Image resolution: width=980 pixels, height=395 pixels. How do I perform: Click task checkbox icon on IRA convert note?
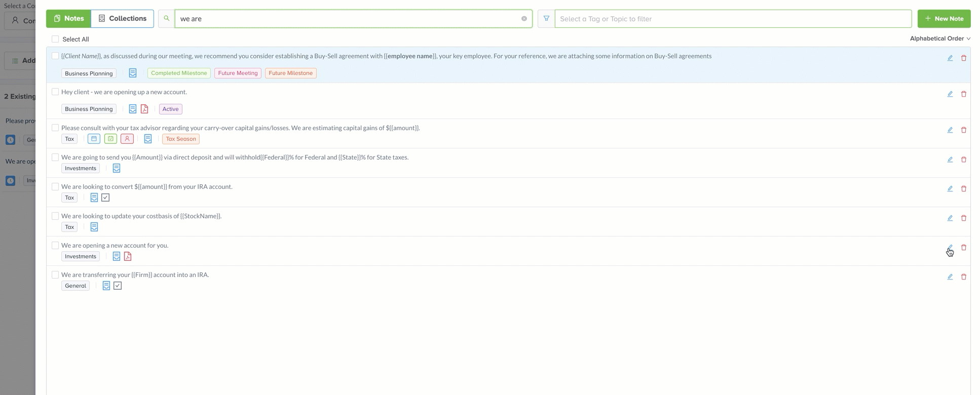pos(105,197)
